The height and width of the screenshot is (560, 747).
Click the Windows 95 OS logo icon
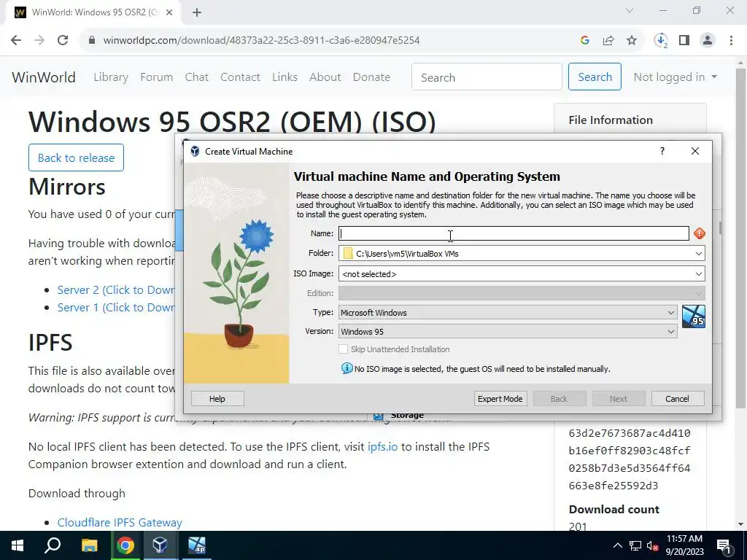click(x=693, y=316)
